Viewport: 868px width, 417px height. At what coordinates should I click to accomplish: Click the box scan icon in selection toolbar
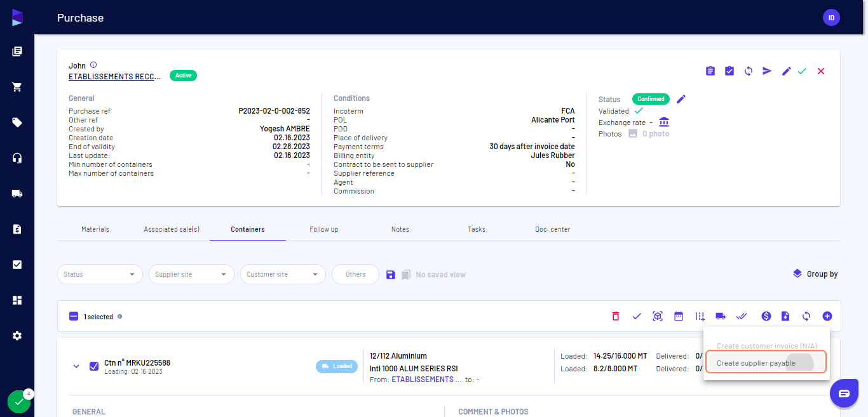(658, 316)
